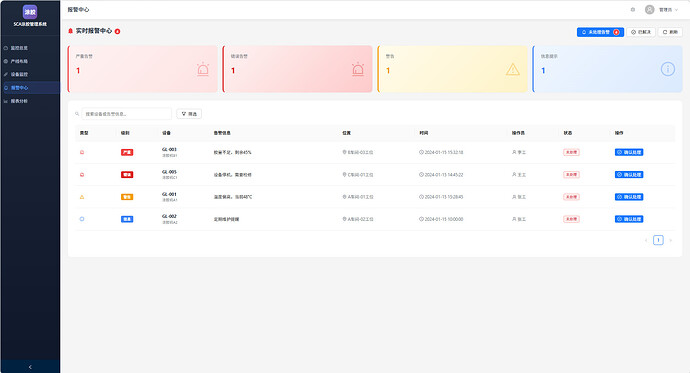Click the user avatar icon
This screenshot has height=373, width=690.
[x=650, y=9]
